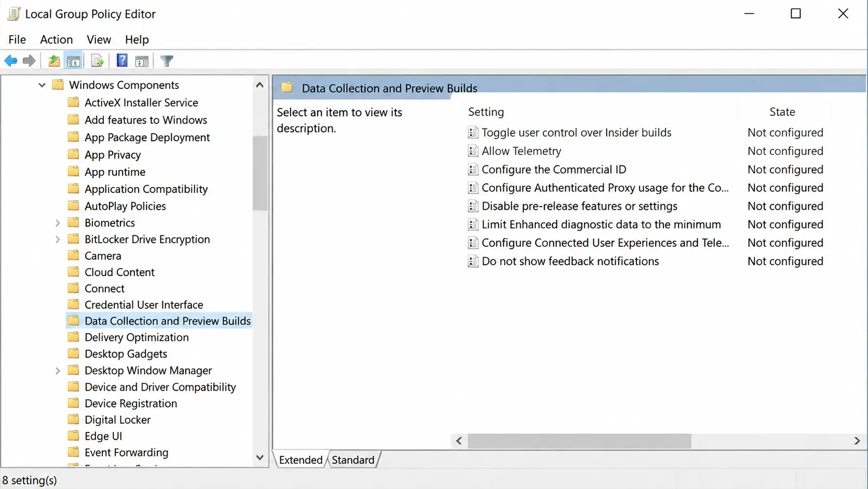
Task: Click the horizontal scrollbar right arrow
Action: (x=857, y=441)
